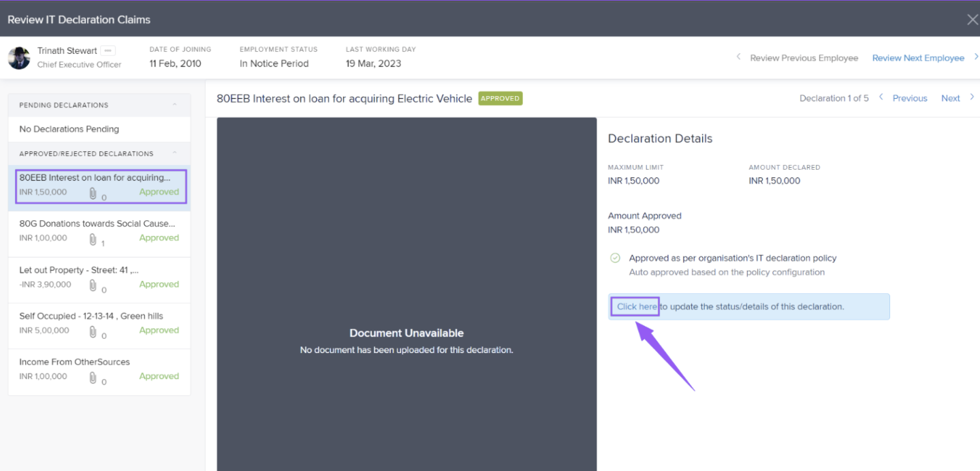Click the green approved checkmark icon
This screenshot has height=471, width=980.
click(615, 258)
